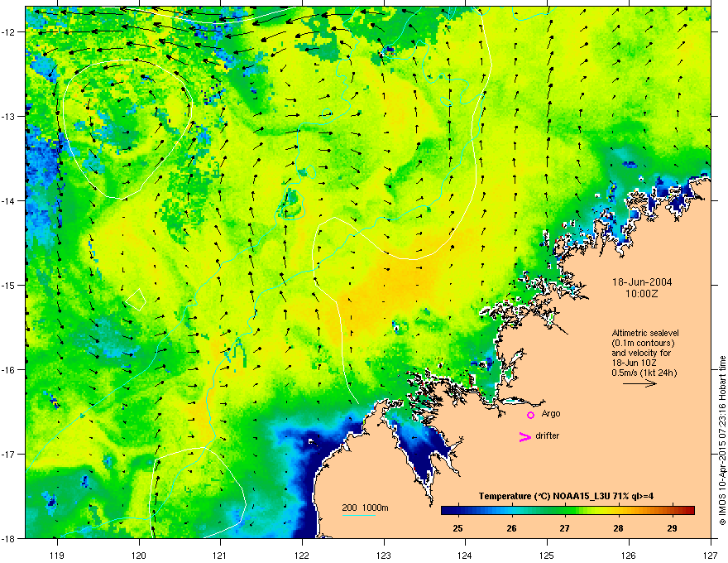The height and width of the screenshot is (563, 728).
Task: Click the 'Altimetric sealevel' legend text
Action: point(645,333)
